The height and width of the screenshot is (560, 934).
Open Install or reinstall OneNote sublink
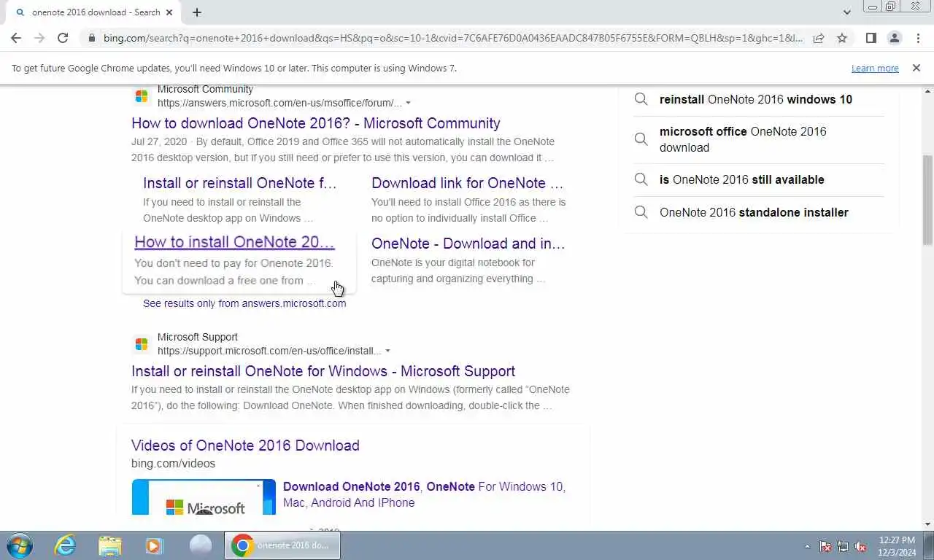(x=240, y=183)
